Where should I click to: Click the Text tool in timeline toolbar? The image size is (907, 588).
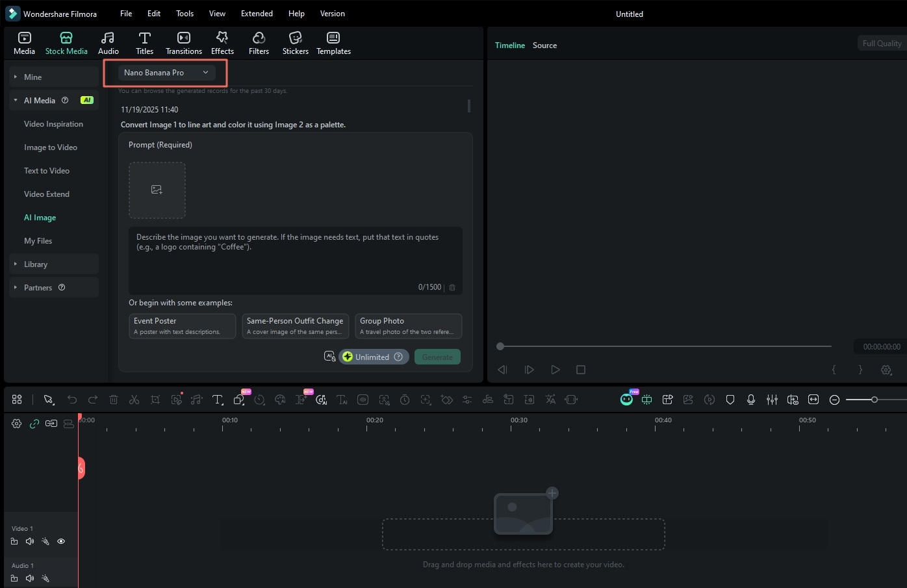[x=218, y=400]
